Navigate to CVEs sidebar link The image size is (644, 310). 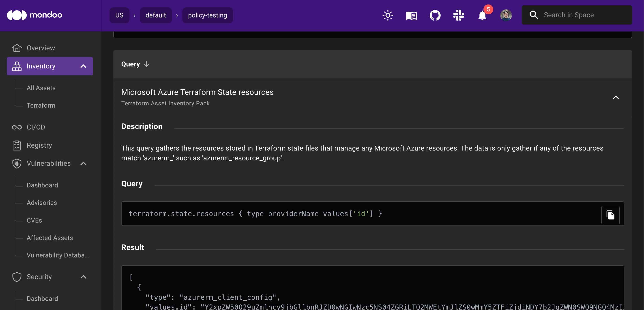point(34,220)
